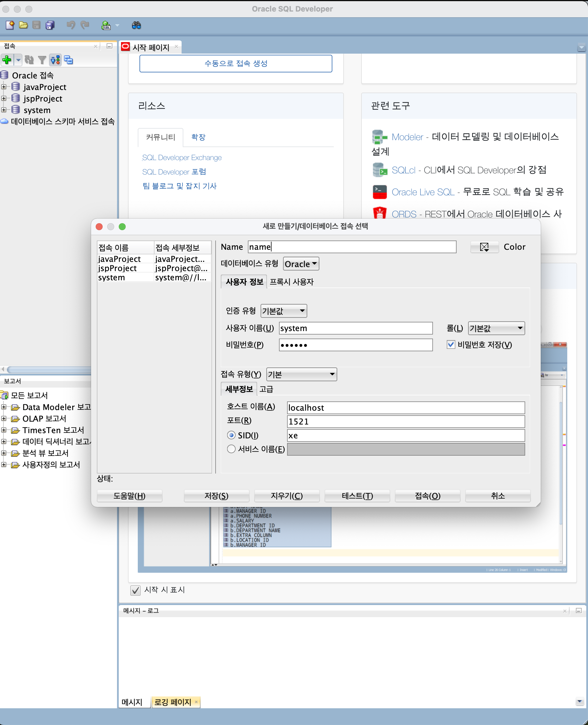
Task: Click the 수동으로 접속 생성 button
Action: click(235, 63)
